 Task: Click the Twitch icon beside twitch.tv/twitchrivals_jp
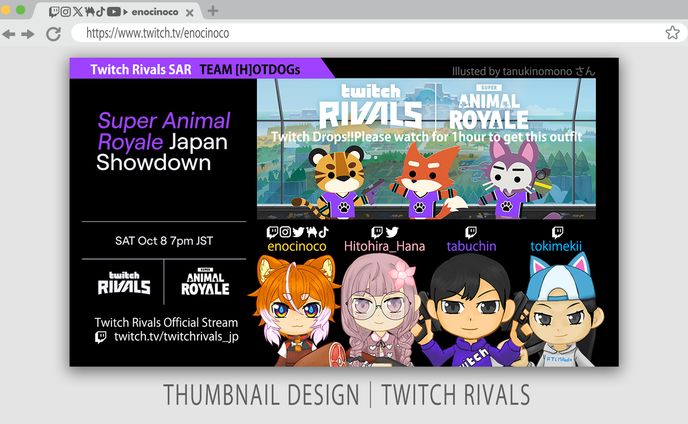click(x=101, y=338)
